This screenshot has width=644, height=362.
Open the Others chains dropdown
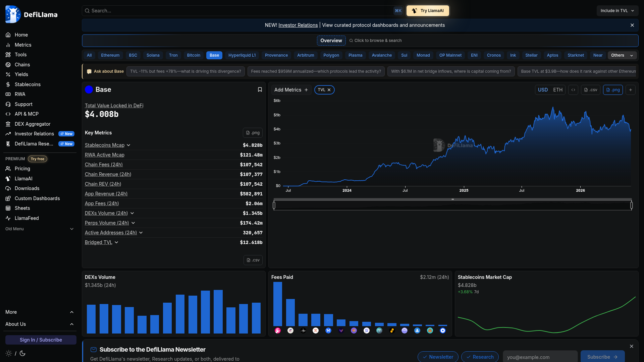[x=622, y=55]
